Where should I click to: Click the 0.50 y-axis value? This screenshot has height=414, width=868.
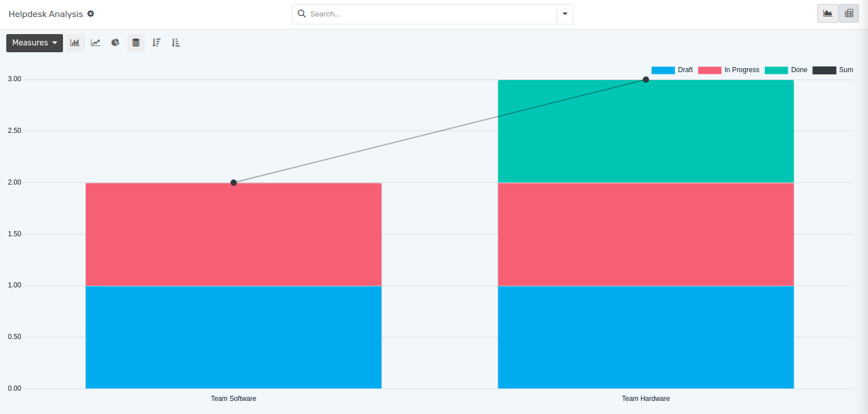coord(15,337)
